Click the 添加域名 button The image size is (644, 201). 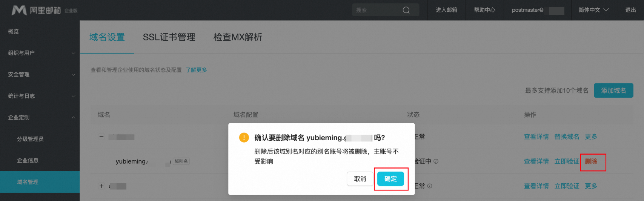pyautogui.click(x=613, y=91)
